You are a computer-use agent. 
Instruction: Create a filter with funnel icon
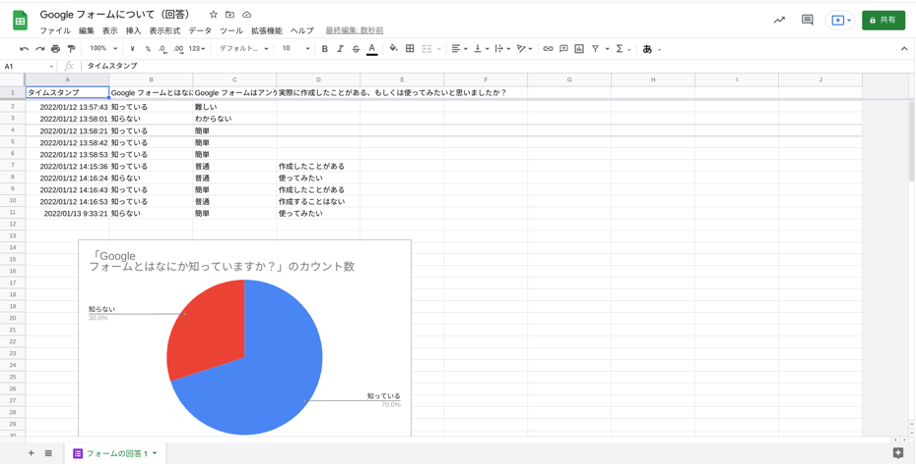coord(595,49)
